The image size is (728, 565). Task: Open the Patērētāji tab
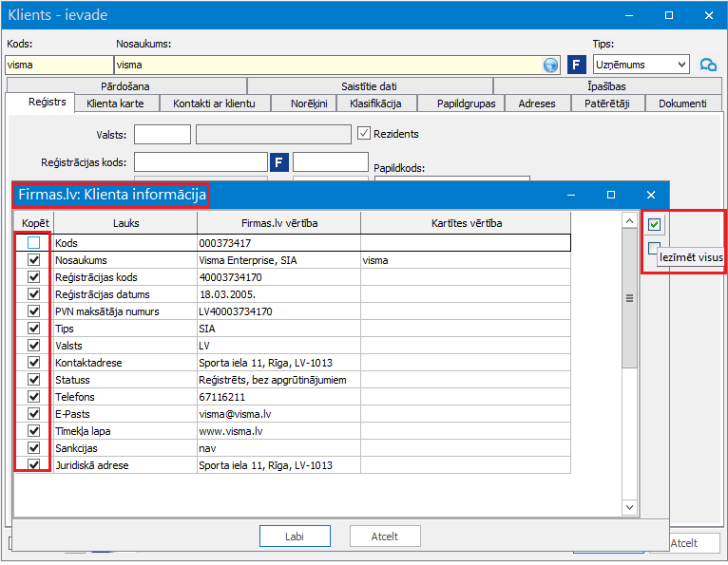607,104
